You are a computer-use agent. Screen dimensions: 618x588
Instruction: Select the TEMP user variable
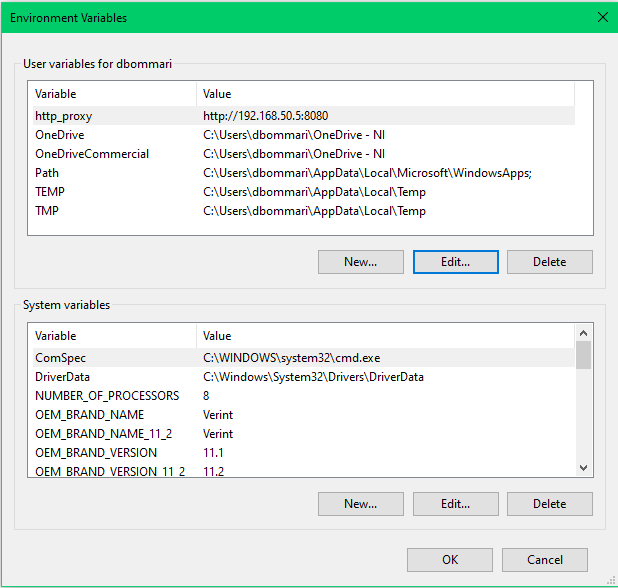click(303, 192)
